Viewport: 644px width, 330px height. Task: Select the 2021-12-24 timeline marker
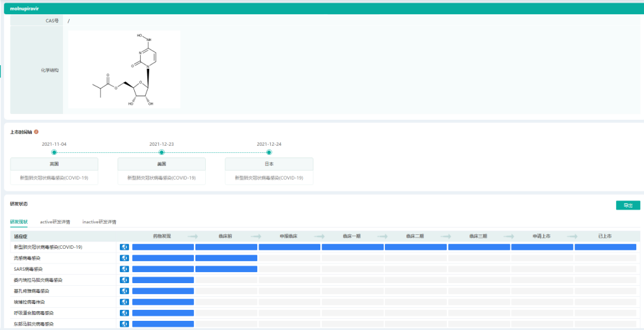pos(269,152)
